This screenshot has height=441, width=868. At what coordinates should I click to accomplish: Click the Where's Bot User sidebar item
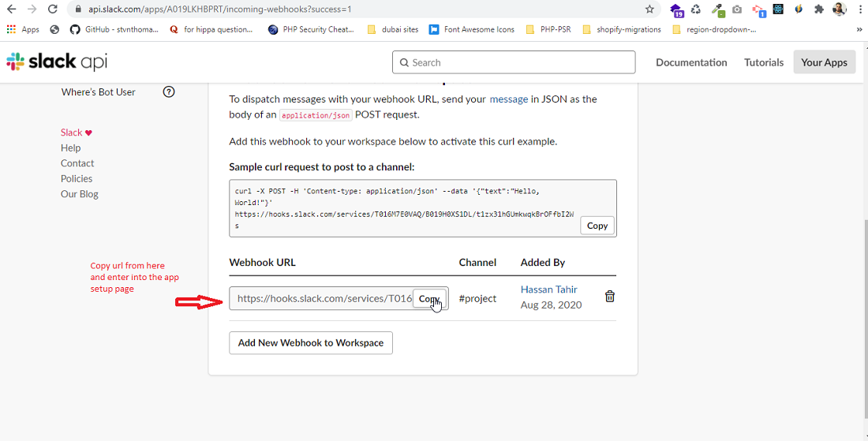coord(98,92)
